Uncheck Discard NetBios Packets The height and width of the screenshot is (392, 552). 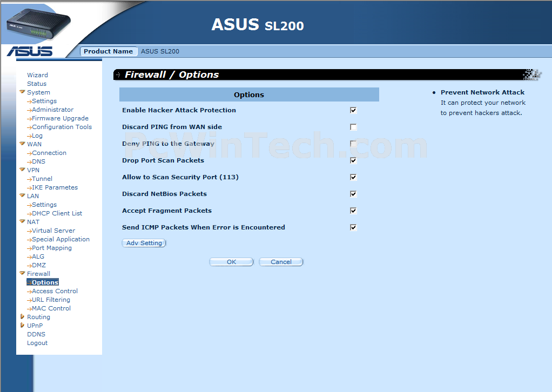353,194
